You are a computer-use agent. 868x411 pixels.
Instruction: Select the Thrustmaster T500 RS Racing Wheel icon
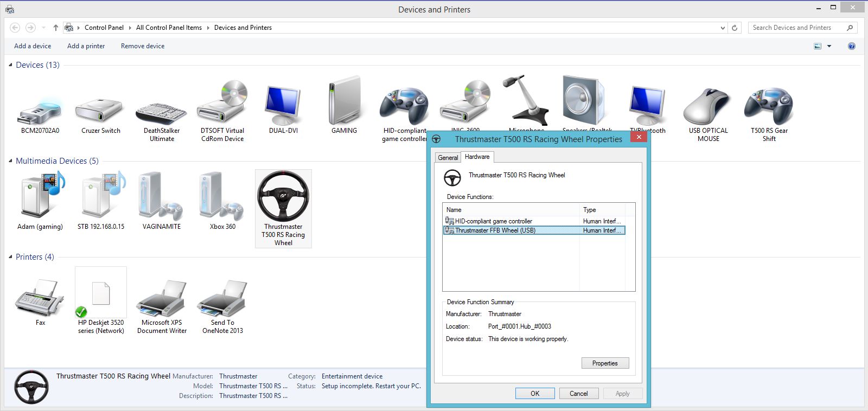pos(283,196)
